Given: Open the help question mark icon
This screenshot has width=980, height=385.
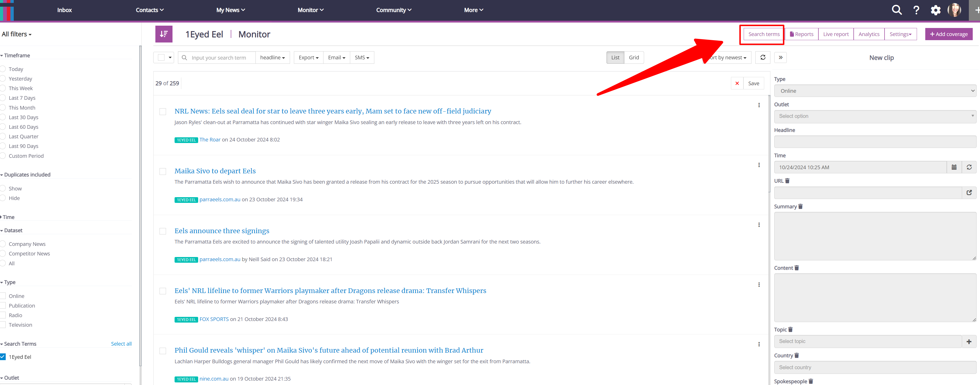Looking at the screenshot, I should tap(916, 10).
